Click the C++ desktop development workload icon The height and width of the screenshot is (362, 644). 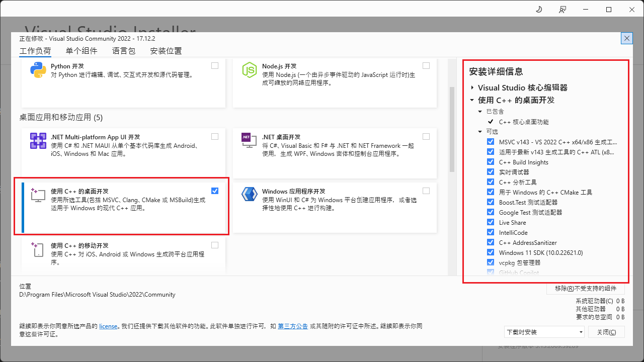click(x=38, y=196)
